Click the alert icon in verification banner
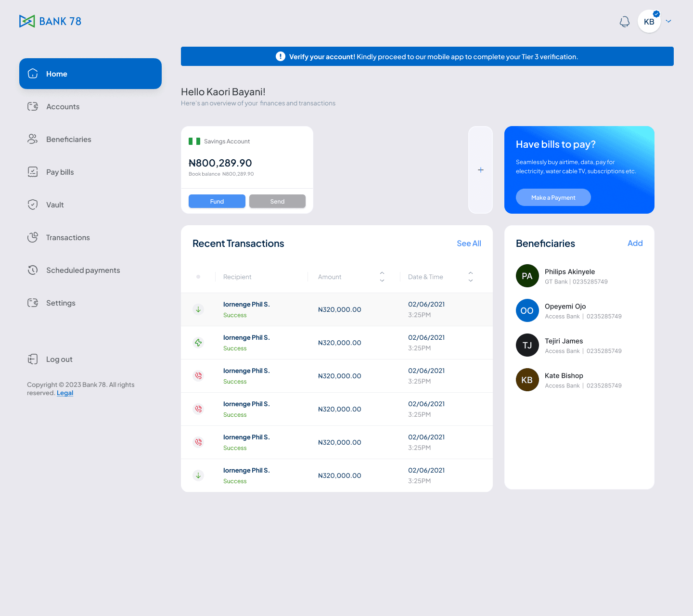This screenshot has height=616, width=693. [281, 56]
